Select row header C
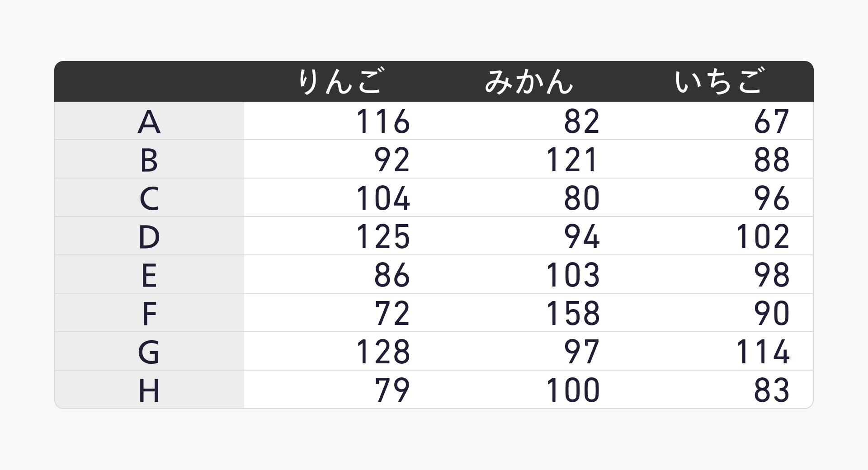 149,198
